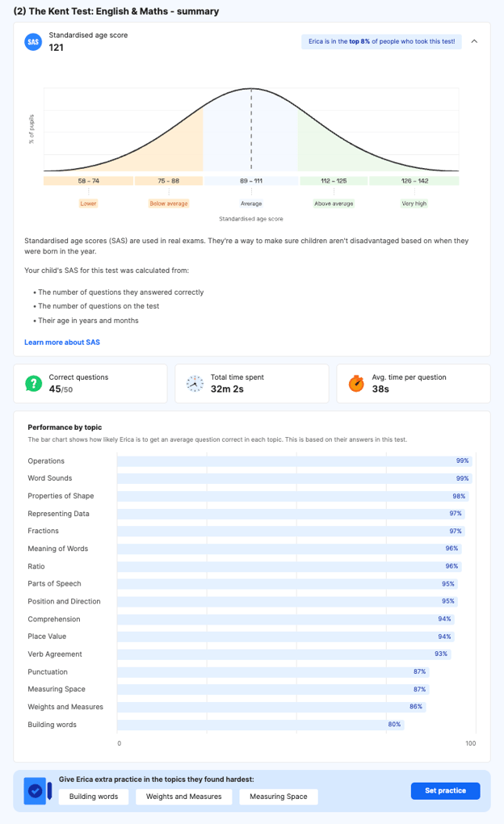Viewport: 504px width, 824px height.
Task: Click the 112 – 125 score range segment
Action: pos(334,181)
